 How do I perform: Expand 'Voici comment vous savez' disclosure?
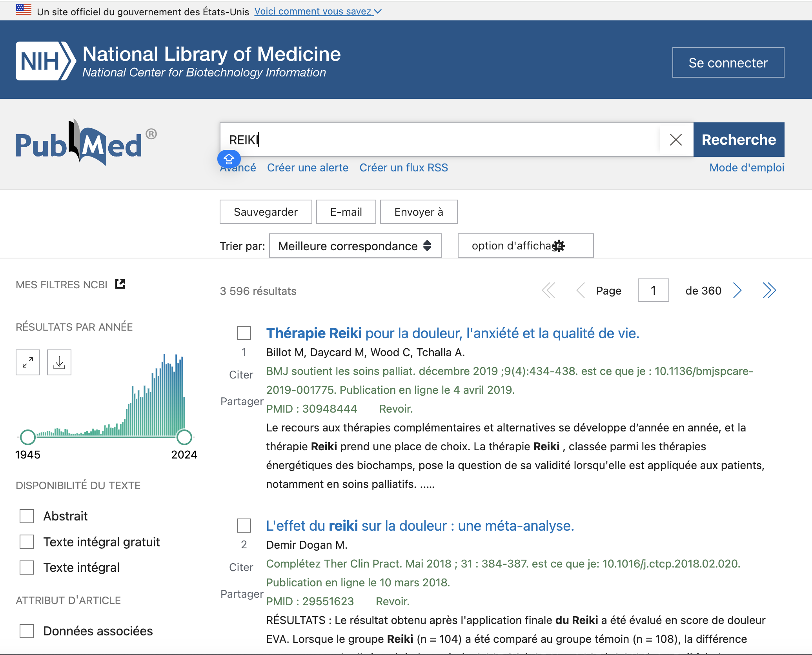pos(318,11)
